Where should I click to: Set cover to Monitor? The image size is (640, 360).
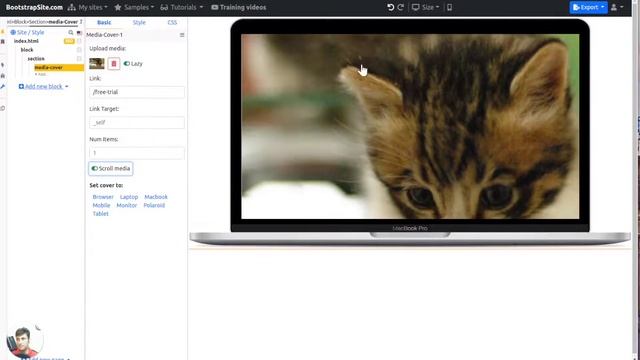[x=127, y=205]
